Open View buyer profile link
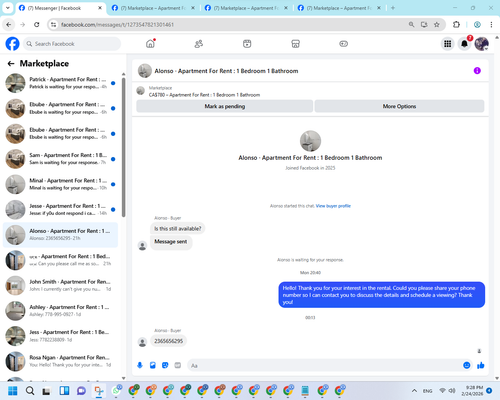 click(333, 206)
